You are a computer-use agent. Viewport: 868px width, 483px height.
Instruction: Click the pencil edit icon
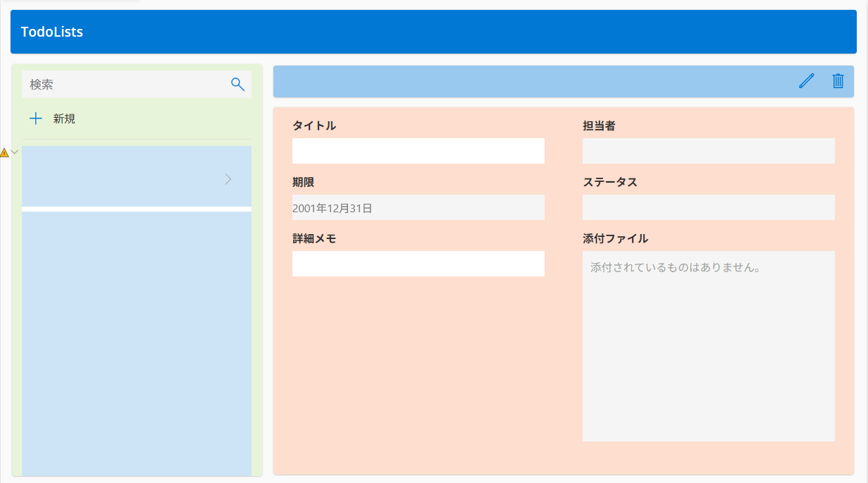point(806,81)
